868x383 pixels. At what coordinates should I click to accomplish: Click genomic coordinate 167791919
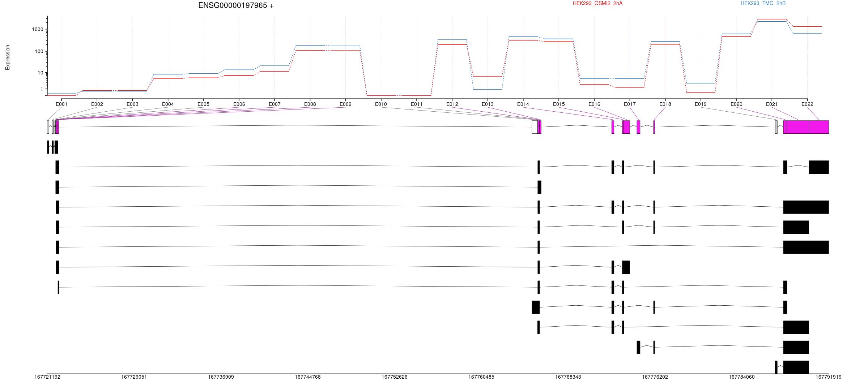pyautogui.click(x=829, y=377)
